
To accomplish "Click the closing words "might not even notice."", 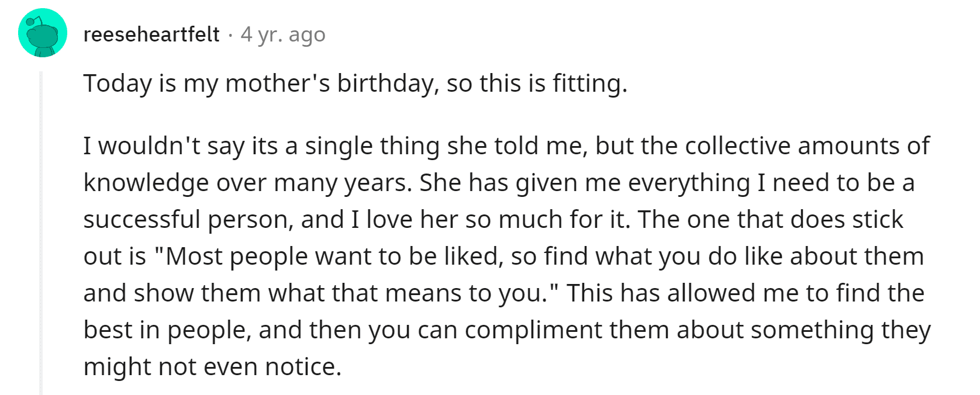I will [x=212, y=367].
